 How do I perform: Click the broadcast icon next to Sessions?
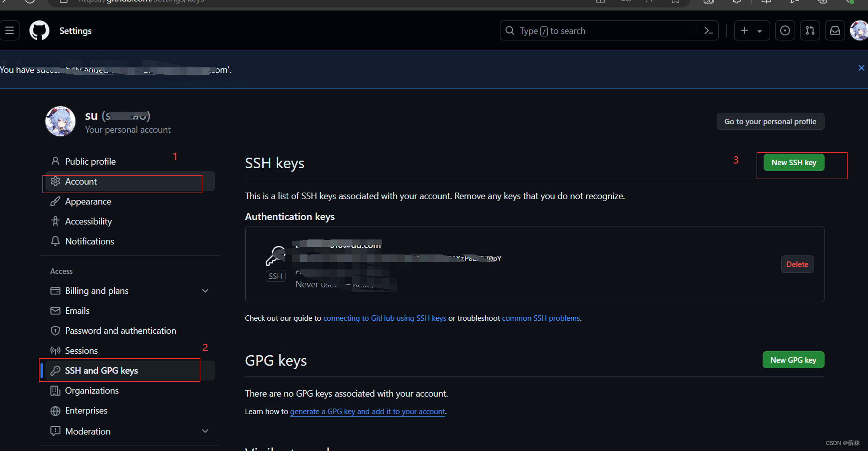55,351
